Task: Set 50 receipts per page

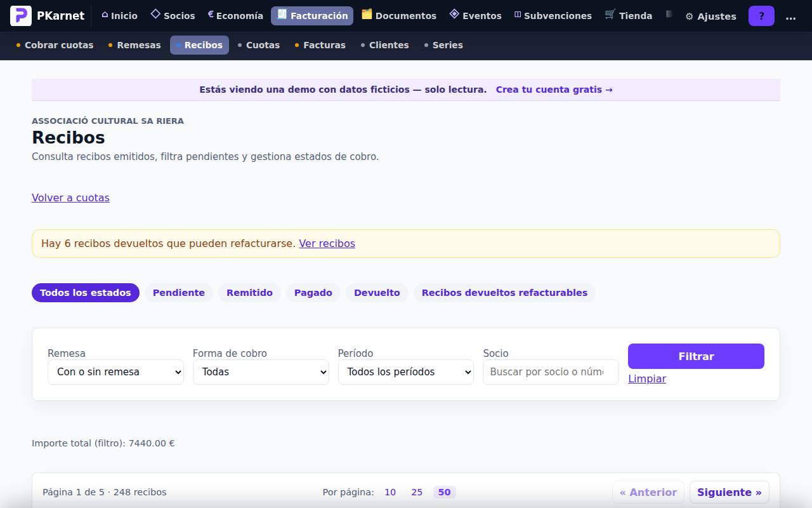Action: pos(445,492)
